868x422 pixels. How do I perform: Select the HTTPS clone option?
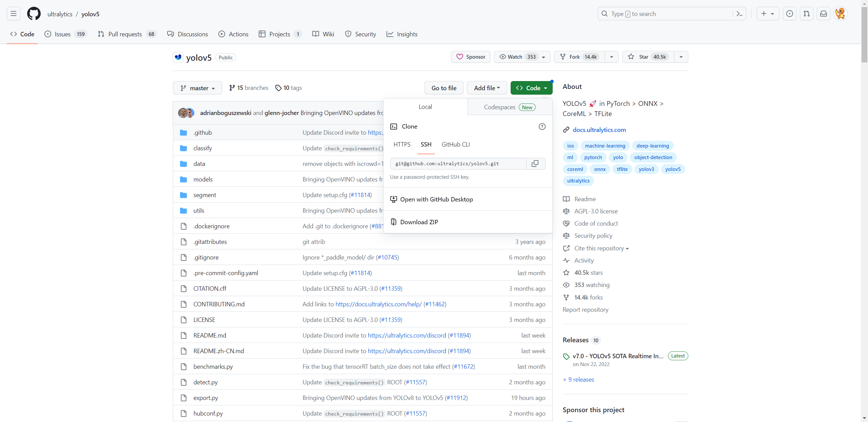point(402,145)
